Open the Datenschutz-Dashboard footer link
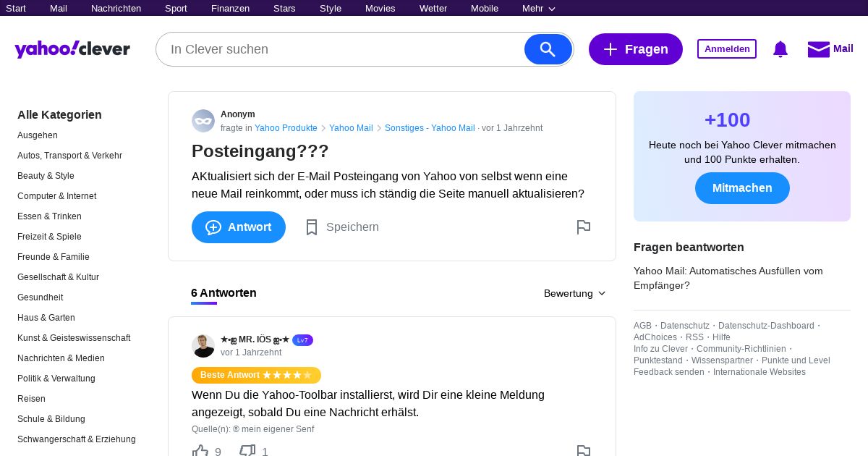Viewport: 868px width, 456px height. pos(766,326)
